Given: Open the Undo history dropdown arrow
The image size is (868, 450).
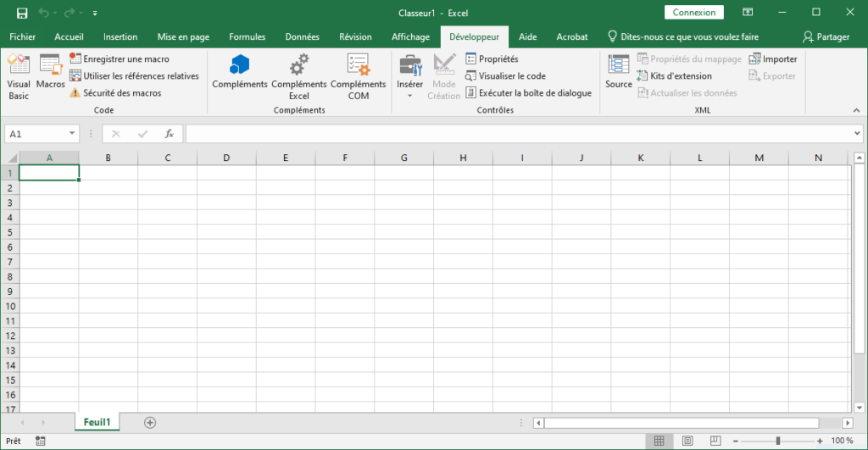Looking at the screenshot, I should coord(55,13).
